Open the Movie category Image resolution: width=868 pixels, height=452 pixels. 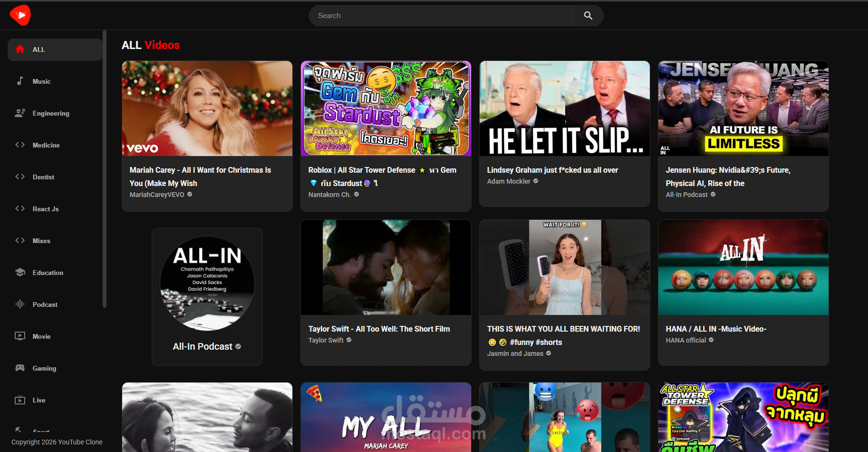point(55,336)
